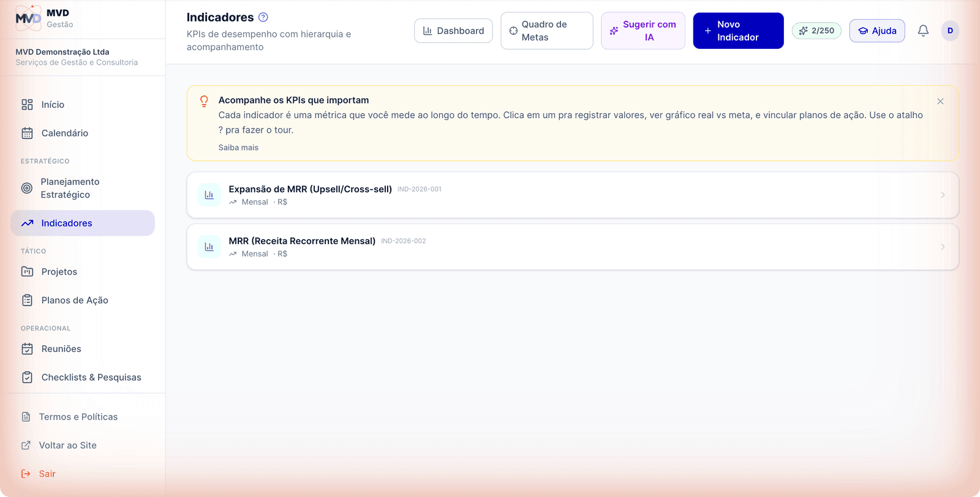Dismiss the KPI tip banner
The width and height of the screenshot is (980, 497).
pyautogui.click(x=940, y=102)
